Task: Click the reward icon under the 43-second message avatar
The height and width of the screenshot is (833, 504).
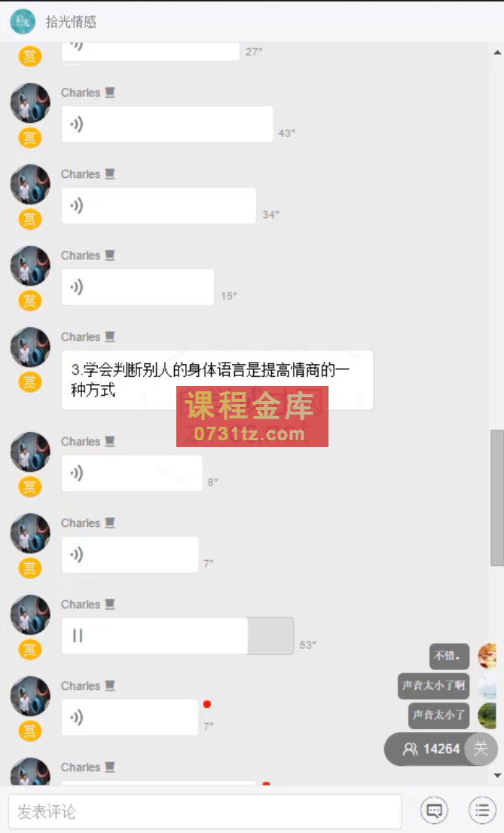Action: click(29, 138)
